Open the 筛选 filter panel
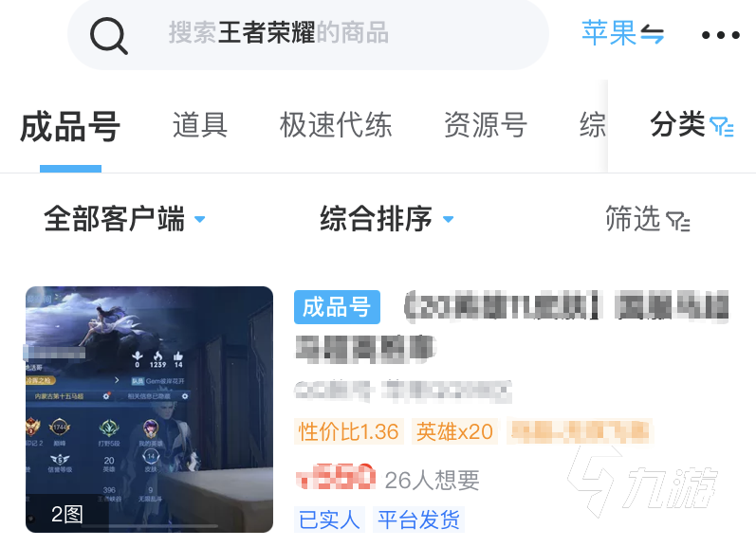Image resolution: width=756 pixels, height=547 pixels. click(x=648, y=219)
